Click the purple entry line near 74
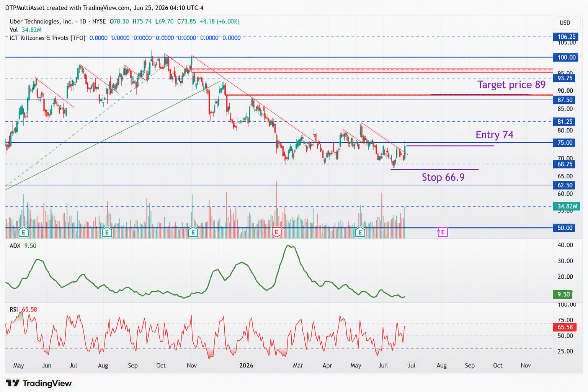 click(x=450, y=146)
